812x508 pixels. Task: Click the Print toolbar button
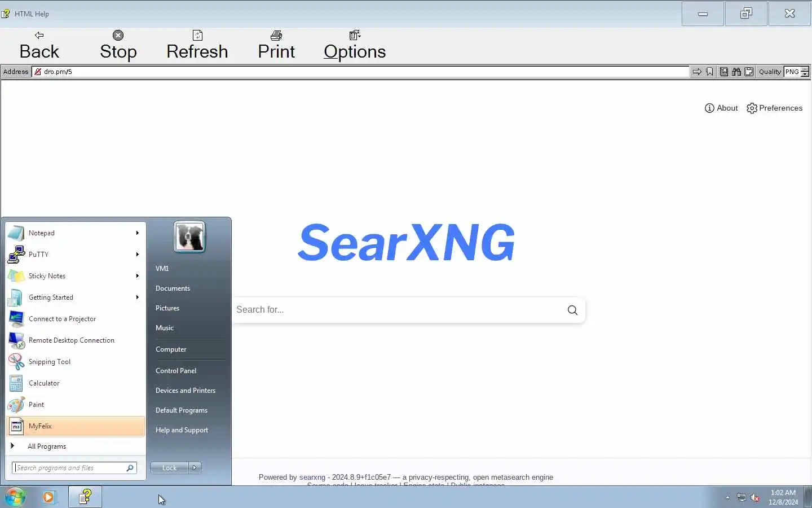(x=276, y=45)
